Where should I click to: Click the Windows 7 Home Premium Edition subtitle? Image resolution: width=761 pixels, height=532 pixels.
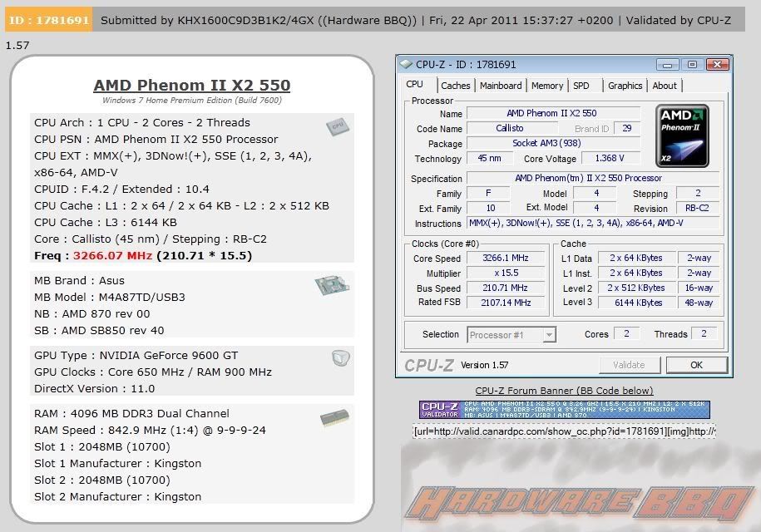point(192,101)
